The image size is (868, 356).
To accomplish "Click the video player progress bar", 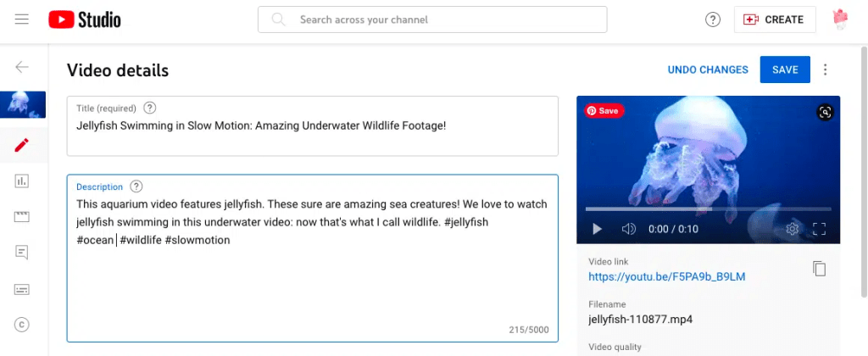I will [x=708, y=209].
